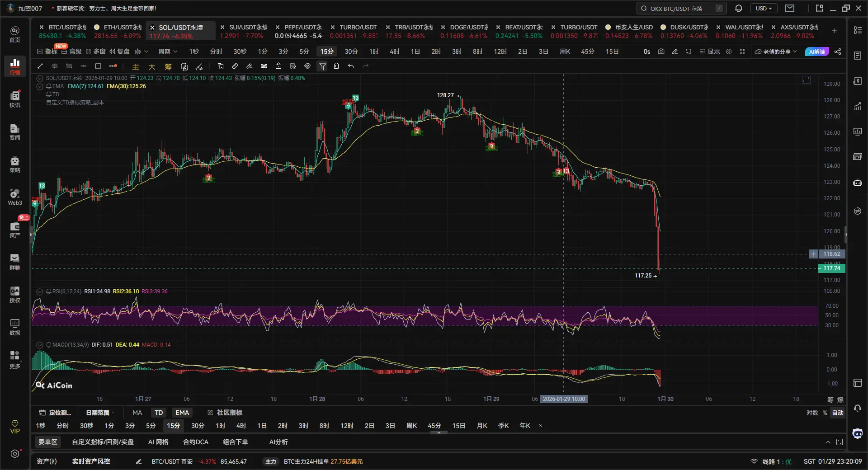Toggle the EMA indicator off
Viewport: 868px width, 470px height.
coord(182,413)
